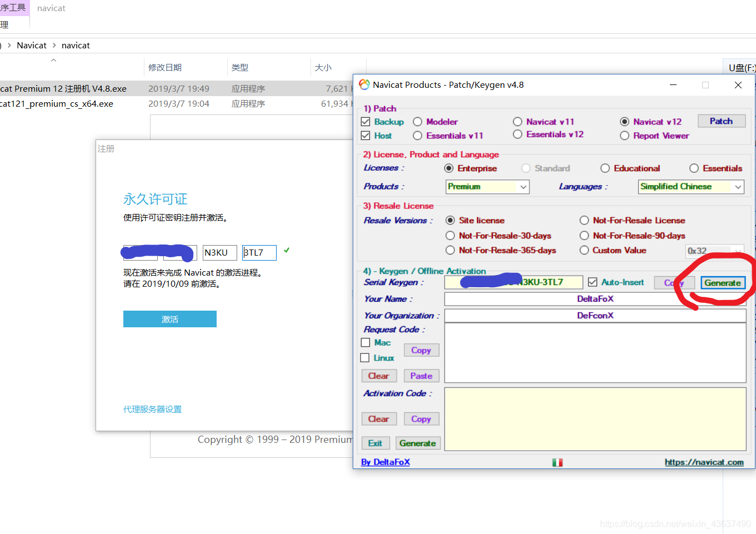Toggle the Host checkbox
Image resolution: width=756 pixels, height=534 pixels.
click(x=366, y=136)
